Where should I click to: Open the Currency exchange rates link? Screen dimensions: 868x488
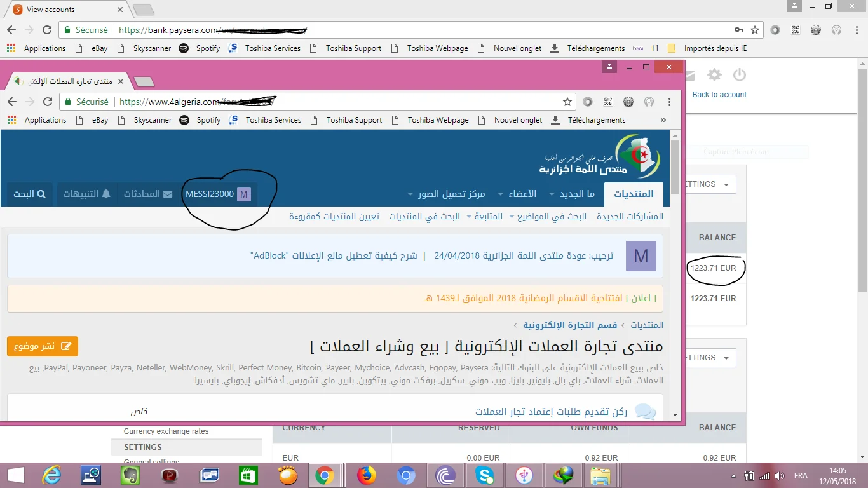coord(166,431)
